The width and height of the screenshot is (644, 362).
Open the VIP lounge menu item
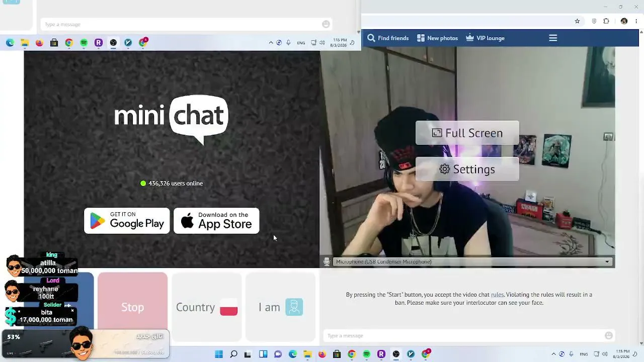point(485,38)
